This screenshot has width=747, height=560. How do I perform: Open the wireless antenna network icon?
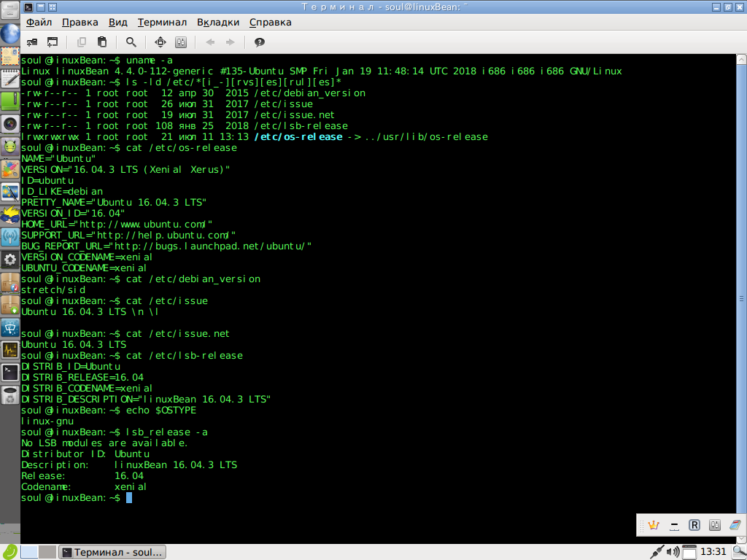(9, 237)
